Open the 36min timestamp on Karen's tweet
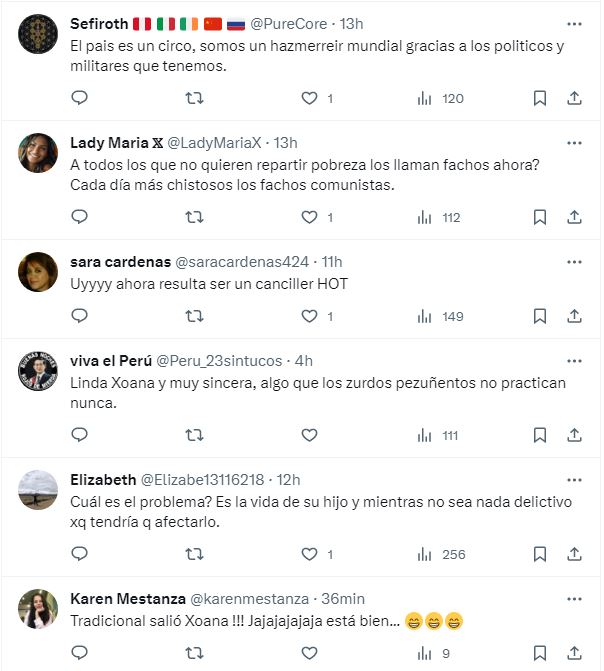Screen dimensions: 604x671 343,598
